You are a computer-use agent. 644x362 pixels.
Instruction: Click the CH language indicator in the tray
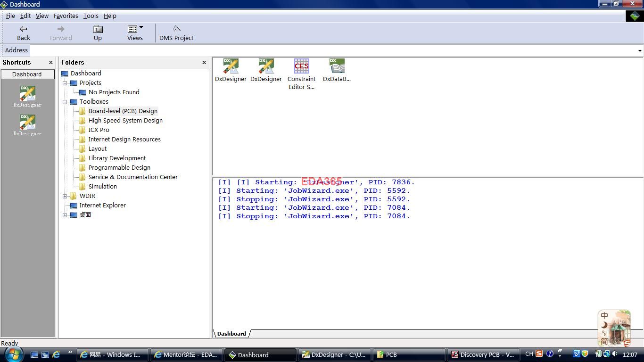(x=529, y=354)
